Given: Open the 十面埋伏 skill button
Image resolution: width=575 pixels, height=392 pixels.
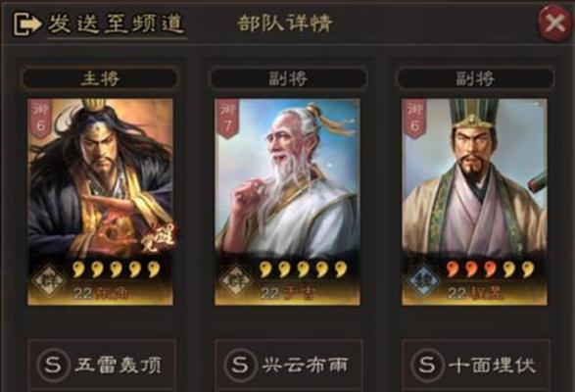Looking at the screenshot, I should pyautogui.click(x=476, y=365).
